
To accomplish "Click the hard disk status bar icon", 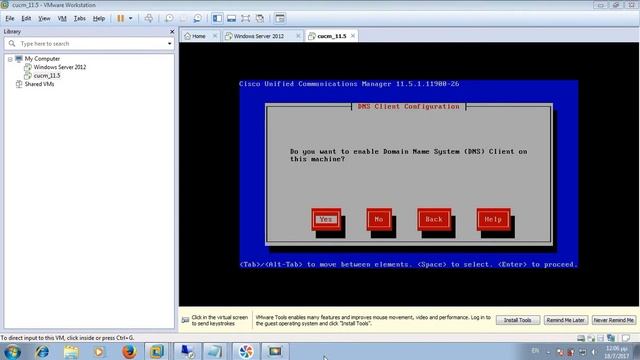I will click(581, 338).
